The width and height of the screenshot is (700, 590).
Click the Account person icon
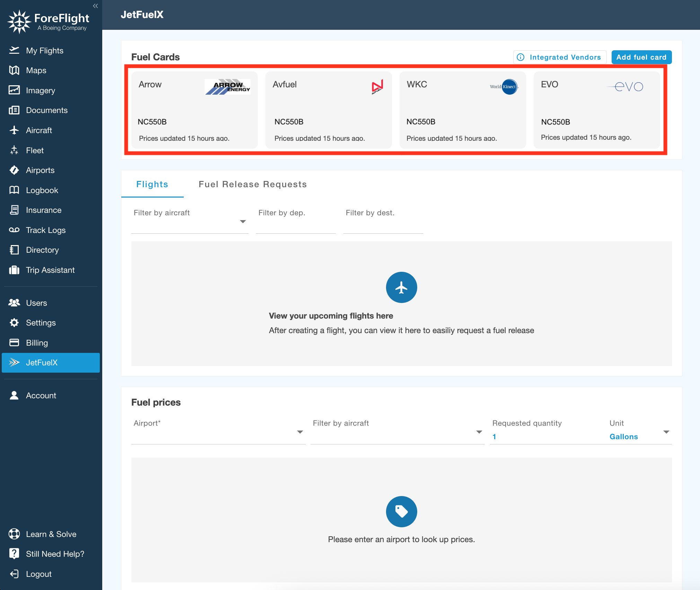click(x=14, y=395)
